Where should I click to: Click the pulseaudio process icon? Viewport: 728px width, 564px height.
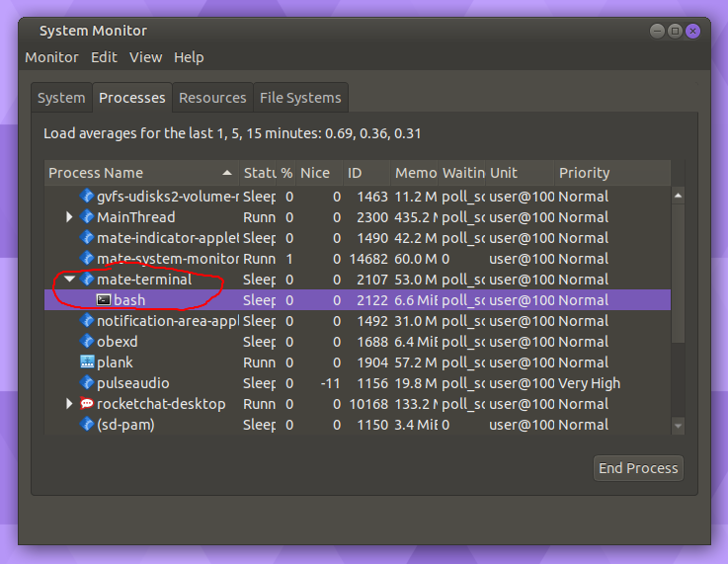point(87,383)
